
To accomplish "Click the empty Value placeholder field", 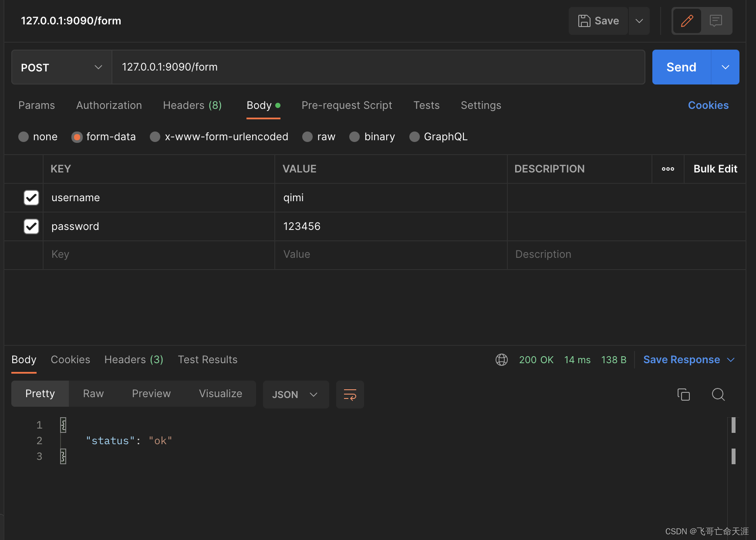I will click(391, 255).
